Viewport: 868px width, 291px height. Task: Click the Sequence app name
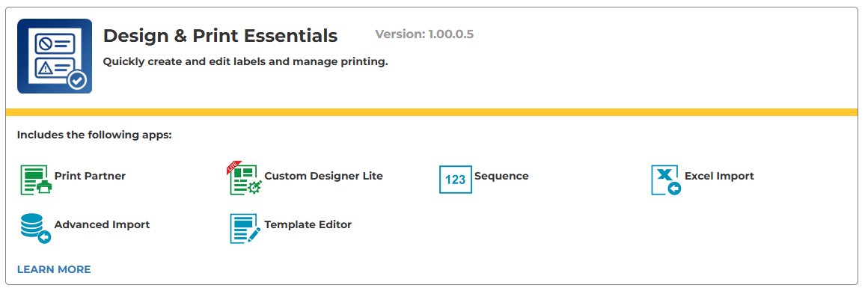point(501,176)
